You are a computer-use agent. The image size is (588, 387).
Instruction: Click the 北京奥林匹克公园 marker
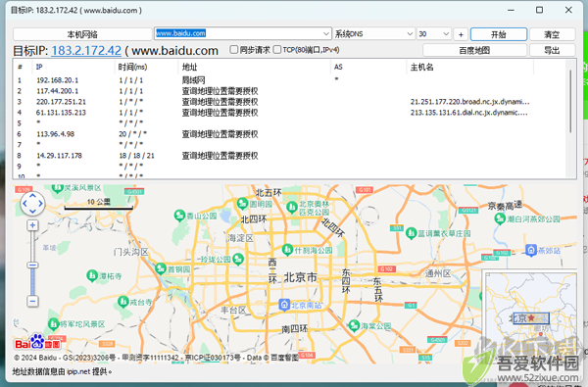(291, 207)
